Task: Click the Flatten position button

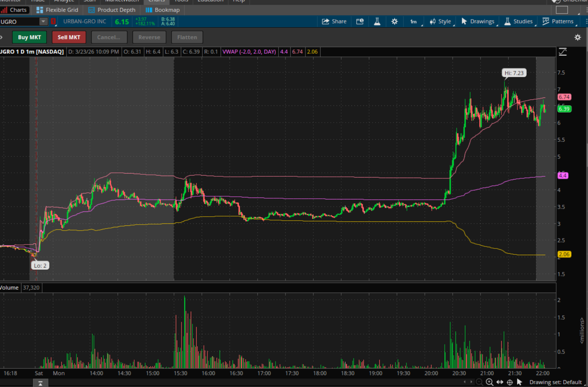Action: (187, 37)
